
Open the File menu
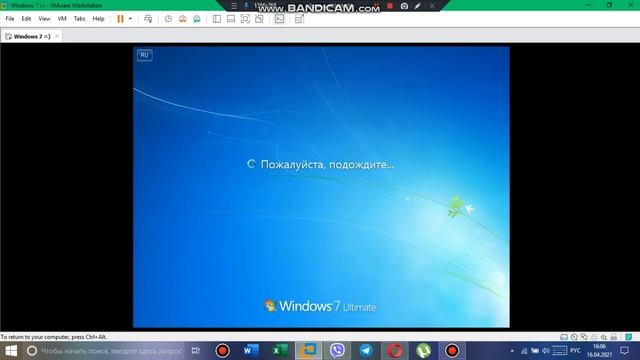[10, 19]
